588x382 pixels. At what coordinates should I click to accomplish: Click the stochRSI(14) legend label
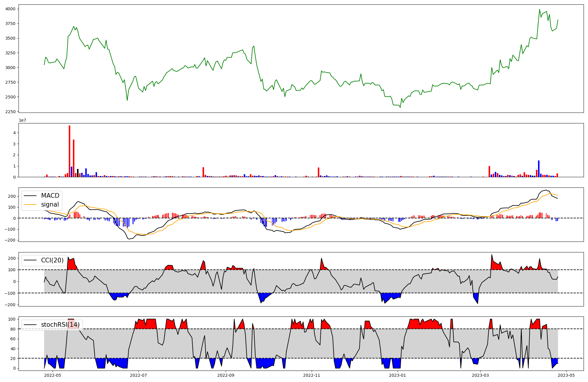(x=61, y=325)
